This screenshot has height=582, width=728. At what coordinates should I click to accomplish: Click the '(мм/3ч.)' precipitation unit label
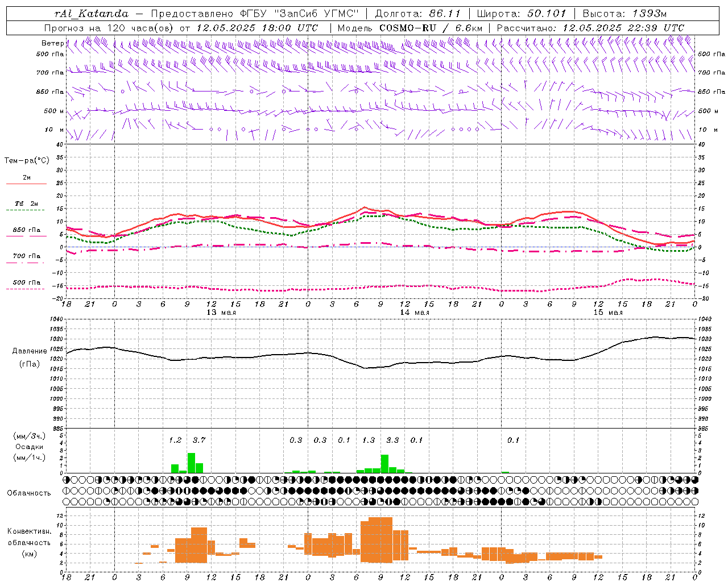[x=29, y=436]
